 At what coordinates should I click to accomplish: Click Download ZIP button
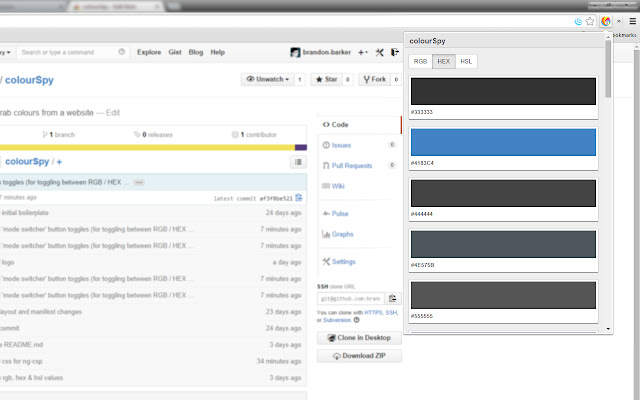pyautogui.click(x=359, y=356)
